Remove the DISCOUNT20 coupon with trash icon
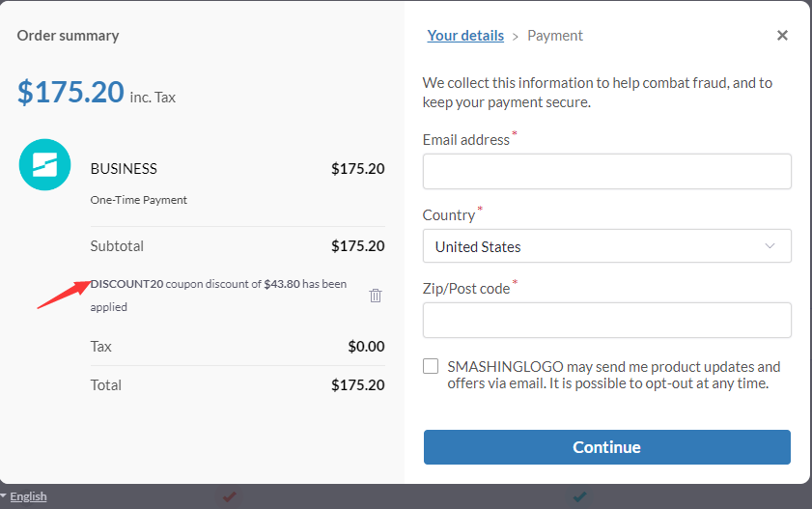Viewport: 812px width, 509px height. 376,296
